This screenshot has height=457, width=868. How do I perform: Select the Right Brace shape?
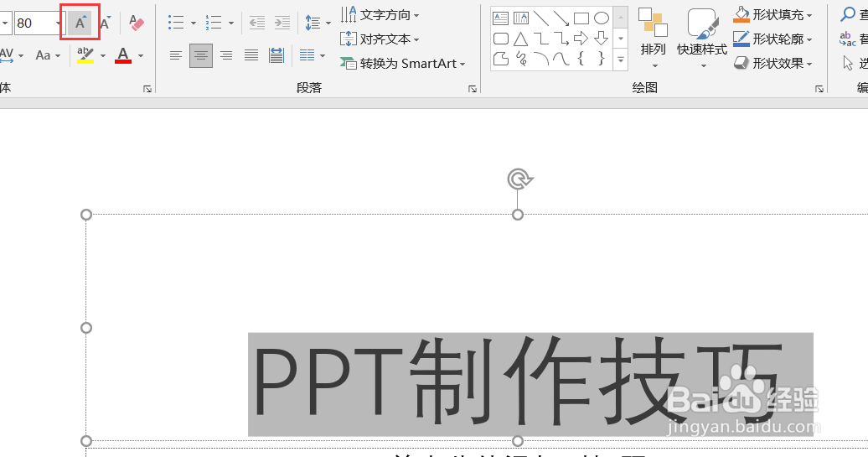[x=602, y=58]
